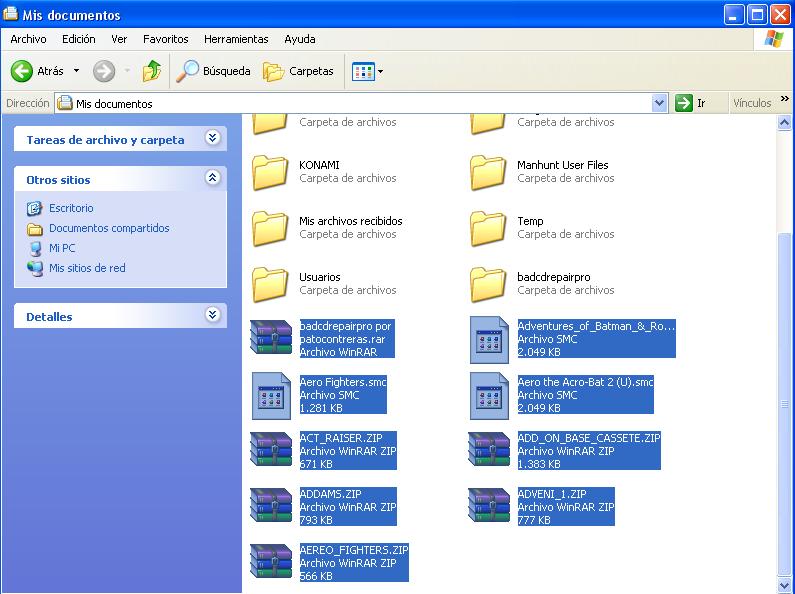Image resolution: width=795 pixels, height=594 pixels.
Task: Select the ADD_ON_BASE_CASSETE.ZIP archive icon
Action: [489, 449]
